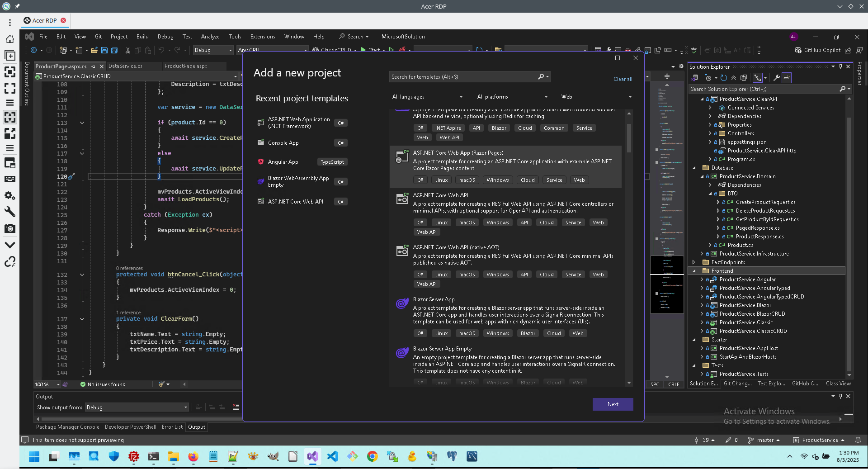The image size is (868, 469).
Task: Click the master branch status button
Action: coord(764,440)
